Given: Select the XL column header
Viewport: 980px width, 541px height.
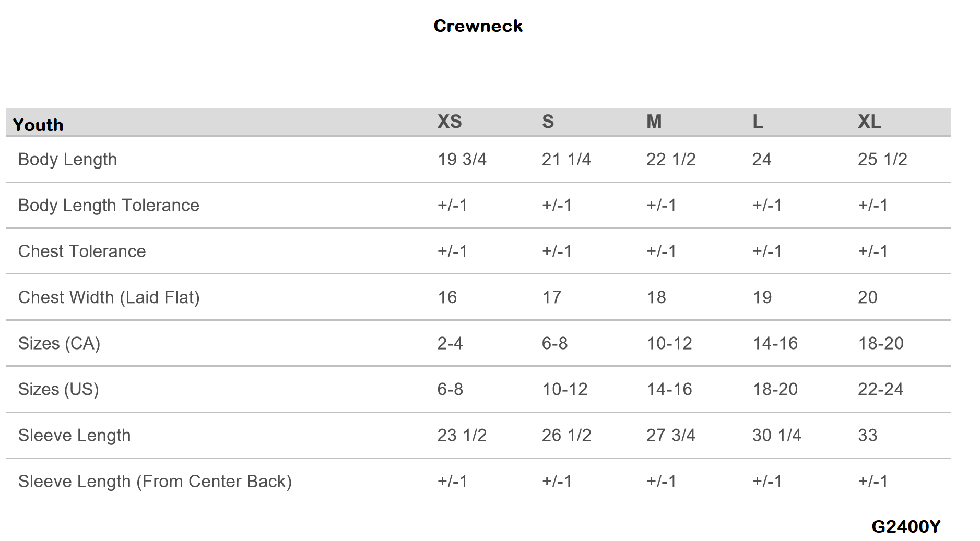Looking at the screenshot, I should [x=869, y=122].
